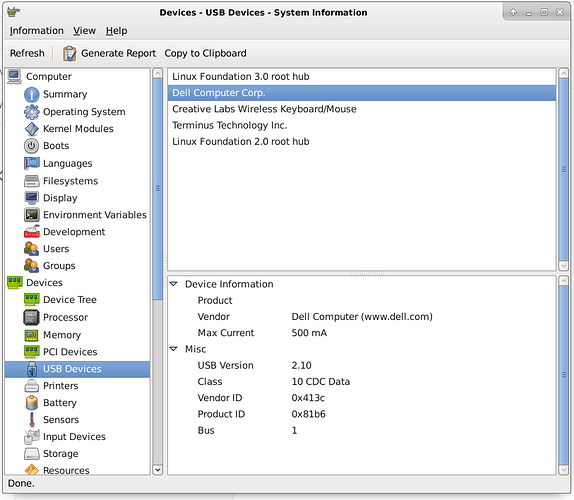Click the Bus row label
The image size is (574, 500).
click(206, 430)
